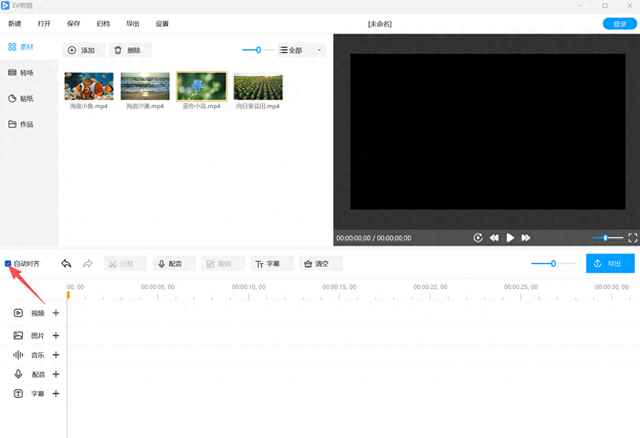Click the rewind button under the preview
Screen dimensions: 640x438
coord(494,238)
